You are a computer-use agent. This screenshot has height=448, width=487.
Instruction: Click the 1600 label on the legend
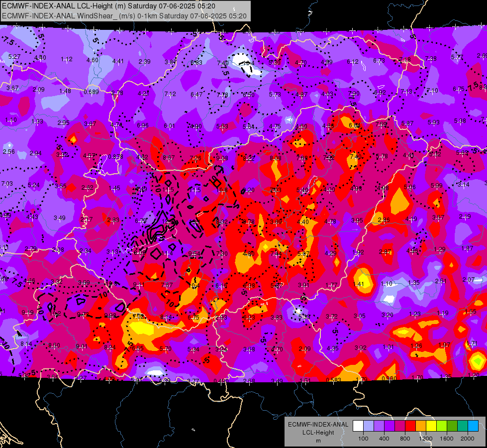click(x=447, y=439)
